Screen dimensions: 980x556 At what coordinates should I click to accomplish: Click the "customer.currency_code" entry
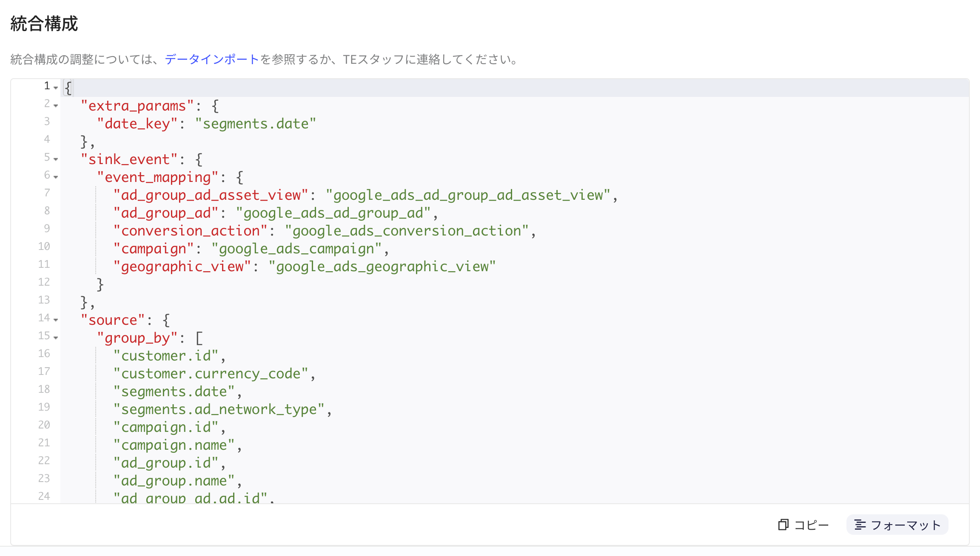[211, 374]
